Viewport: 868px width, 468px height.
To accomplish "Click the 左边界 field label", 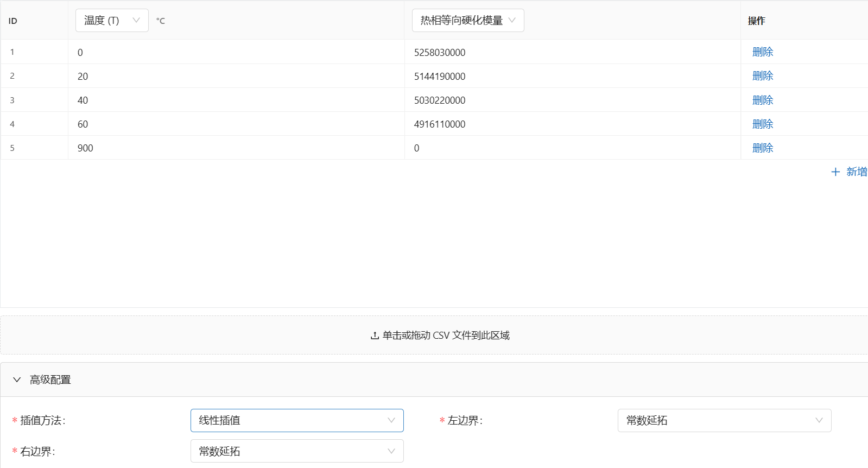I will (x=465, y=420).
